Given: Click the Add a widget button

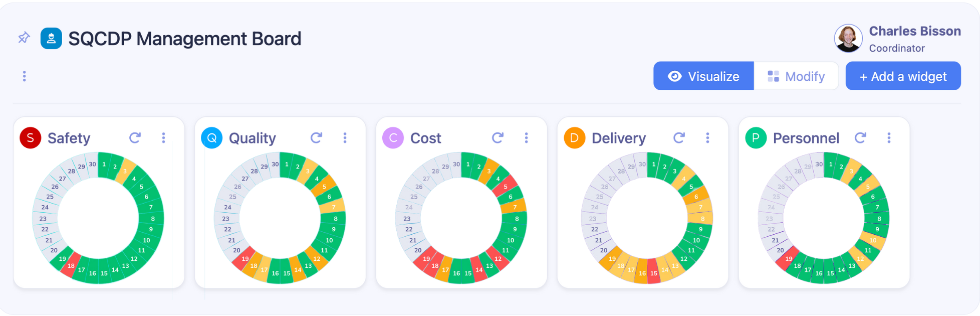Looking at the screenshot, I should coord(903,76).
